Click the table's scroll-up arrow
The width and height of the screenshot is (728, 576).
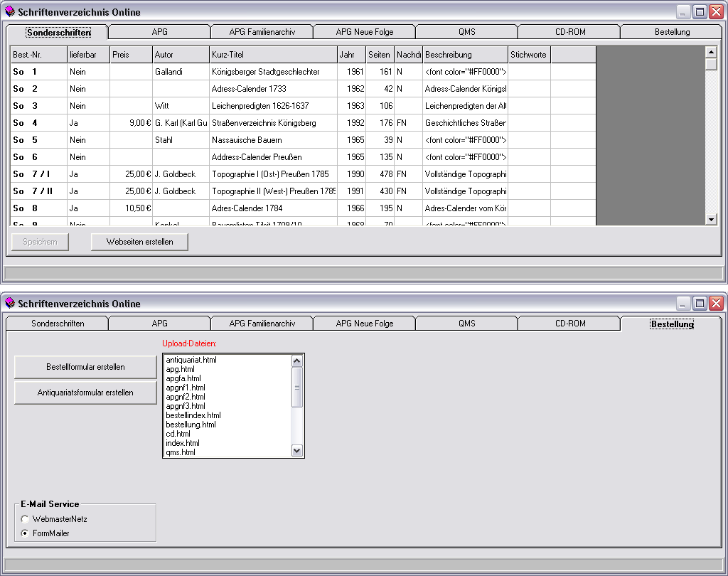711,52
